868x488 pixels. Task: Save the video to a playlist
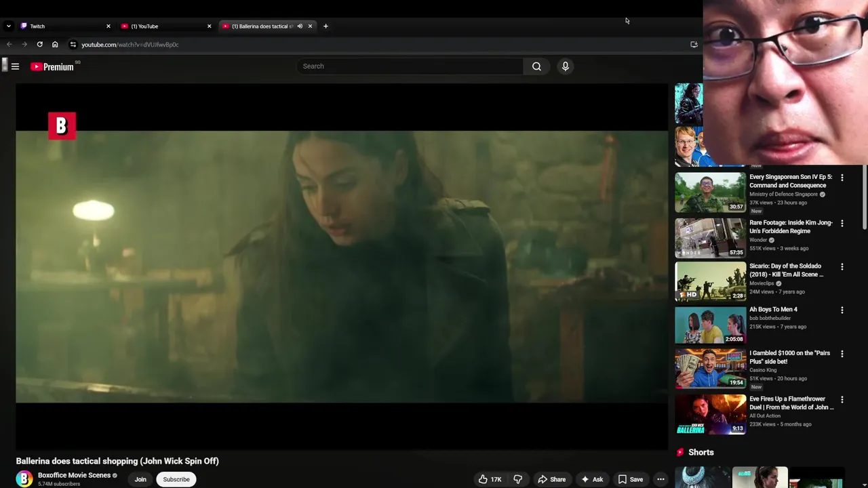630,479
